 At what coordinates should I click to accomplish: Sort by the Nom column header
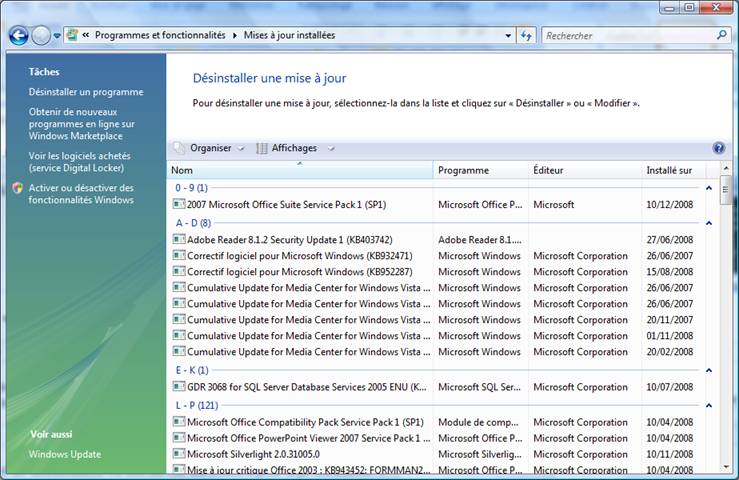click(300, 170)
